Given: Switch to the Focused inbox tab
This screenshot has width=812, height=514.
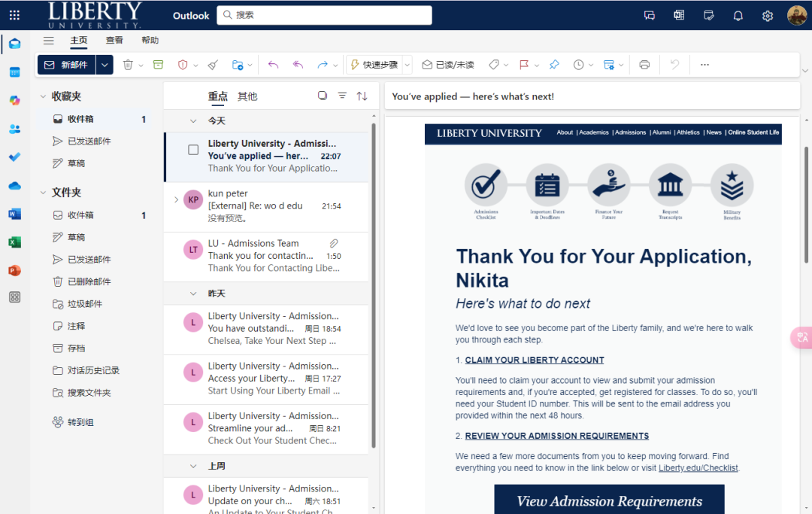Looking at the screenshot, I should click(217, 96).
